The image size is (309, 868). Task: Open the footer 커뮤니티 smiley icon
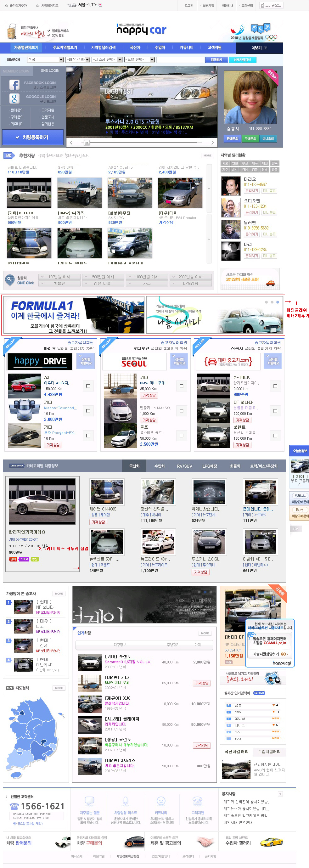point(161,801)
